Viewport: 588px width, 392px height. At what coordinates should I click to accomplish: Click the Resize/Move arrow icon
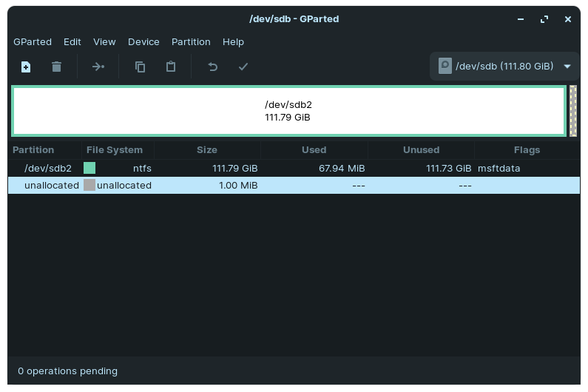tap(98, 67)
